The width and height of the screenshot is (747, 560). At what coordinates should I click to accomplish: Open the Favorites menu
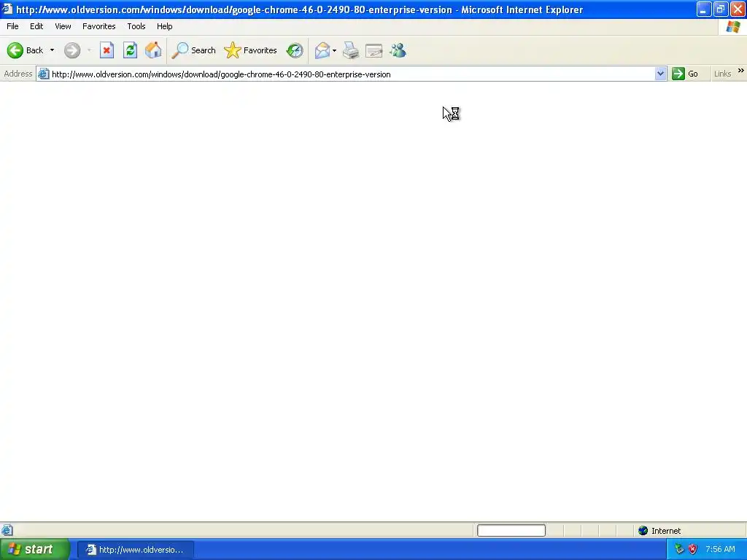[x=99, y=26]
